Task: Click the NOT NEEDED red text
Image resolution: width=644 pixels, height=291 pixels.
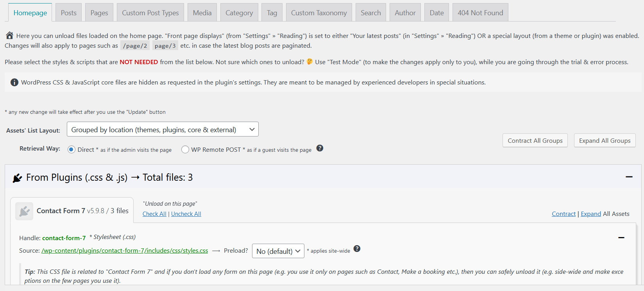Action: tap(139, 62)
